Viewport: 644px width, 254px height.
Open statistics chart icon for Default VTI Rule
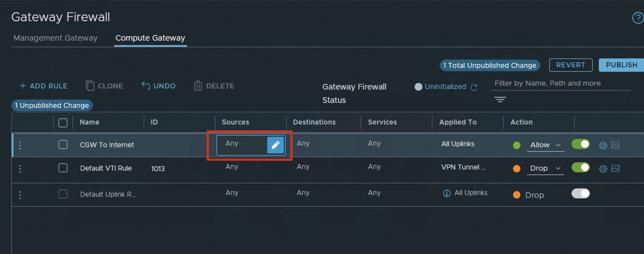coord(615,168)
